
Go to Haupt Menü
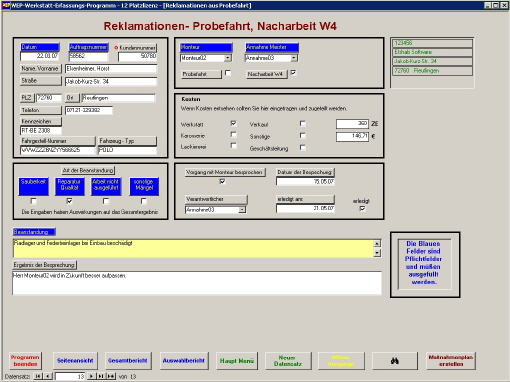pos(237,361)
